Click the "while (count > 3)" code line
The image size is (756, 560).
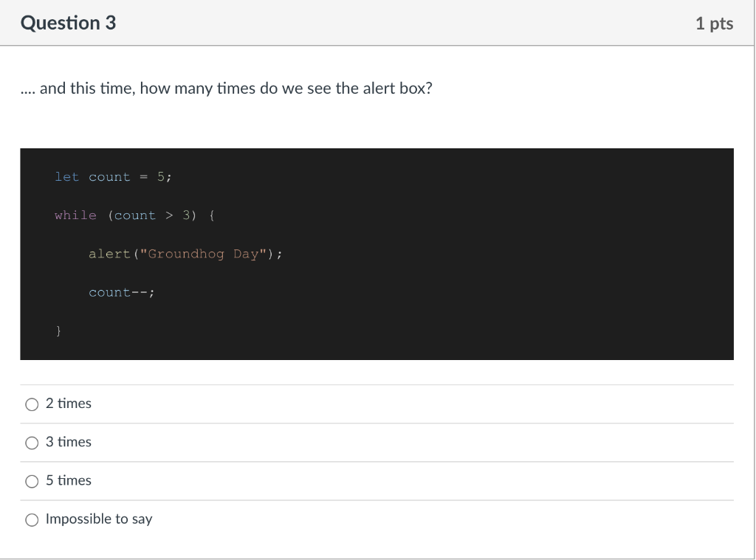[133, 215]
